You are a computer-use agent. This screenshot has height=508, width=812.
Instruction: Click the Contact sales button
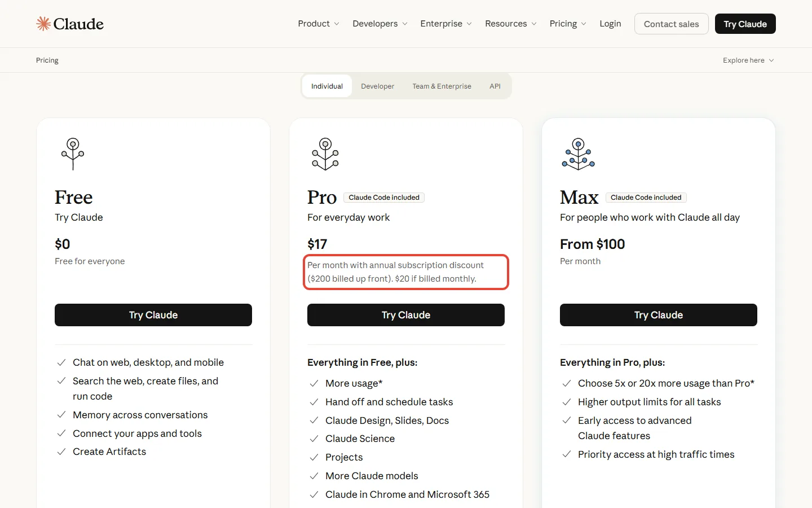point(671,24)
